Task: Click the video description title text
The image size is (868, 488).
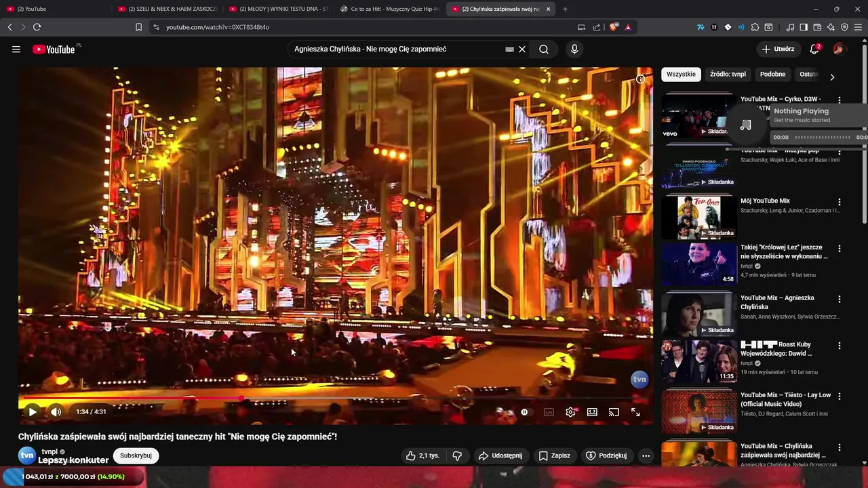Action: 178,436
